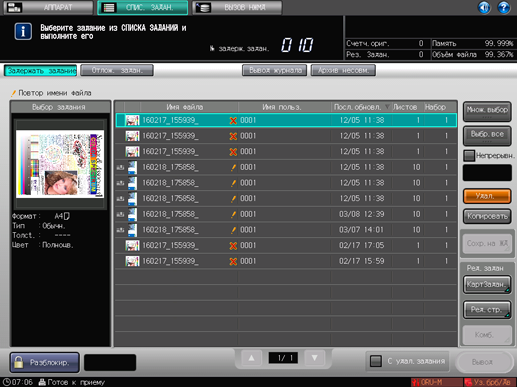Enable Множ. выбор multiple selection
This screenshot has width=517, height=387.
pos(487,111)
